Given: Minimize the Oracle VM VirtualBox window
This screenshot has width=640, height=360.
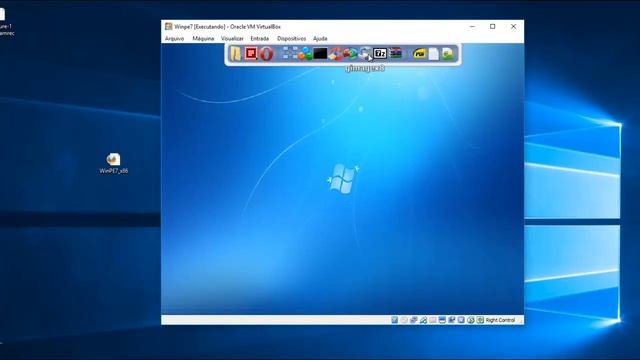Looking at the screenshot, I should point(472,27).
